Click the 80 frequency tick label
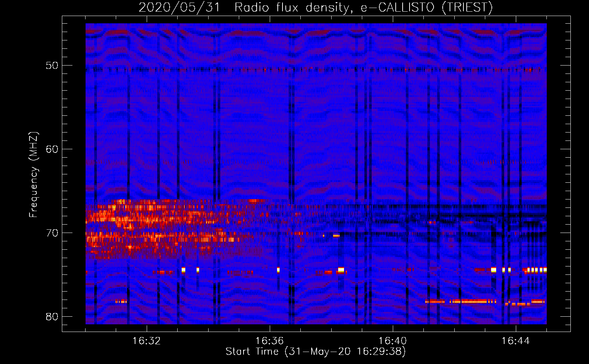The width and height of the screenshot is (589, 364). (52, 317)
